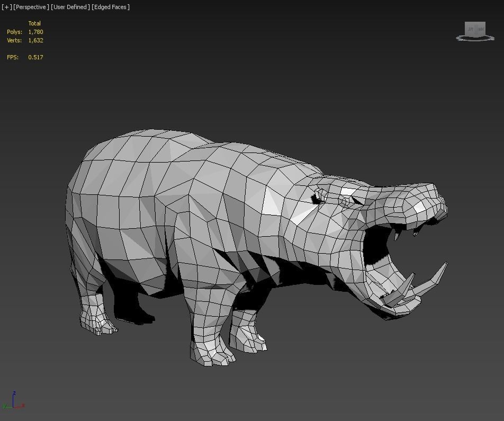Open the Perspective viewport label menu

[x=31, y=7]
